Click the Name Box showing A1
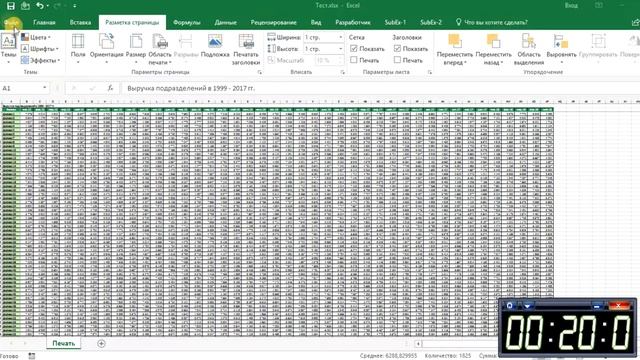The width and height of the screenshot is (640, 360). click(x=21, y=88)
